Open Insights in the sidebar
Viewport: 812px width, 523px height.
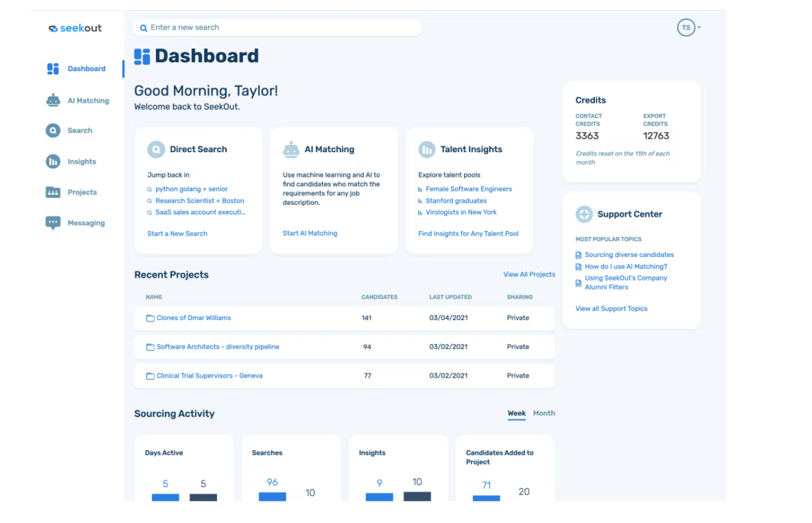click(x=82, y=162)
